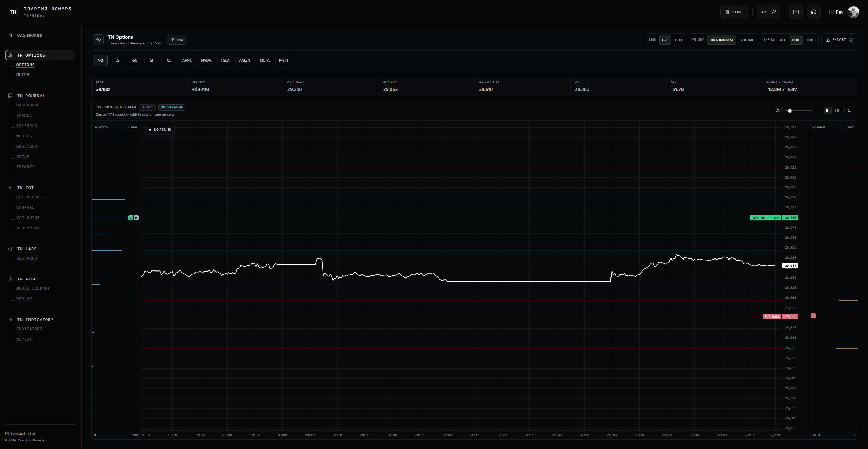Click the H HVL marker badge
Viewport: 868px width, 449px height.
pos(136,218)
